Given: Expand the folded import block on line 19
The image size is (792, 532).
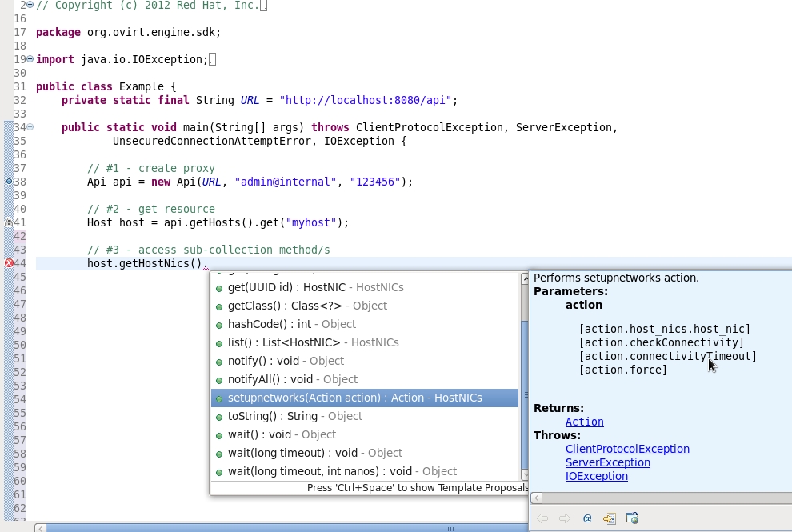Looking at the screenshot, I should pyautogui.click(x=30, y=59).
